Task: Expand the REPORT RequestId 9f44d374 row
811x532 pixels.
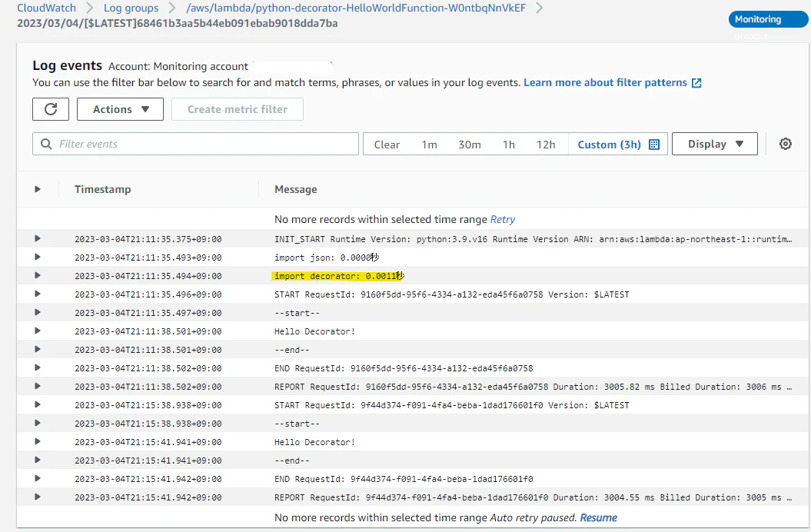Action: click(x=37, y=497)
